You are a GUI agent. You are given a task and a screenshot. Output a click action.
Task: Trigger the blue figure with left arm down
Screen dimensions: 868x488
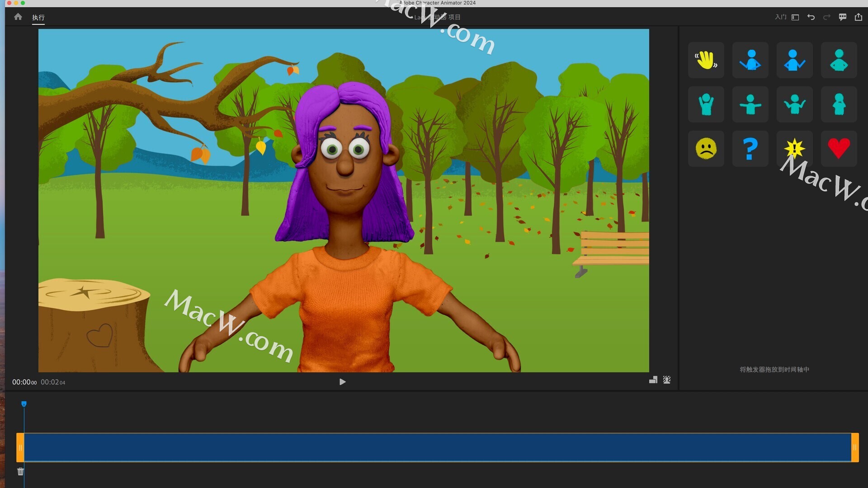[x=750, y=60]
